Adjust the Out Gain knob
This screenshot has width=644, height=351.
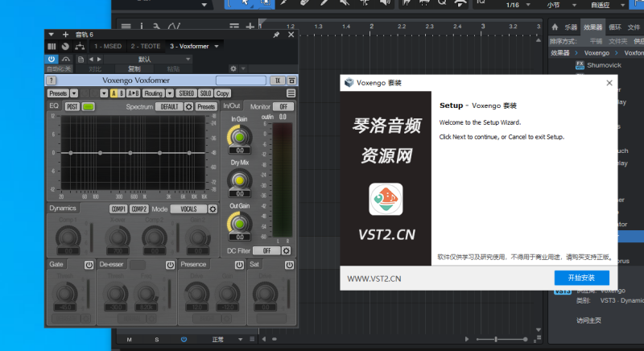(239, 224)
